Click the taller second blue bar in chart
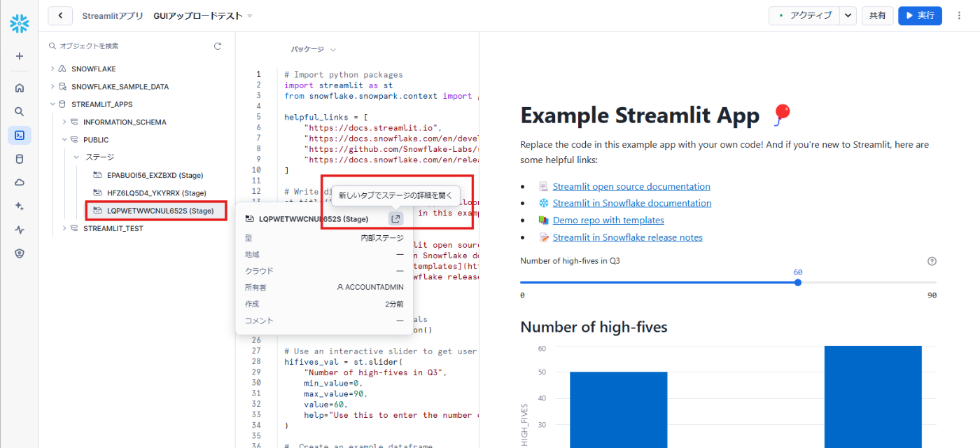 pyautogui.click(x=872, y=397)
